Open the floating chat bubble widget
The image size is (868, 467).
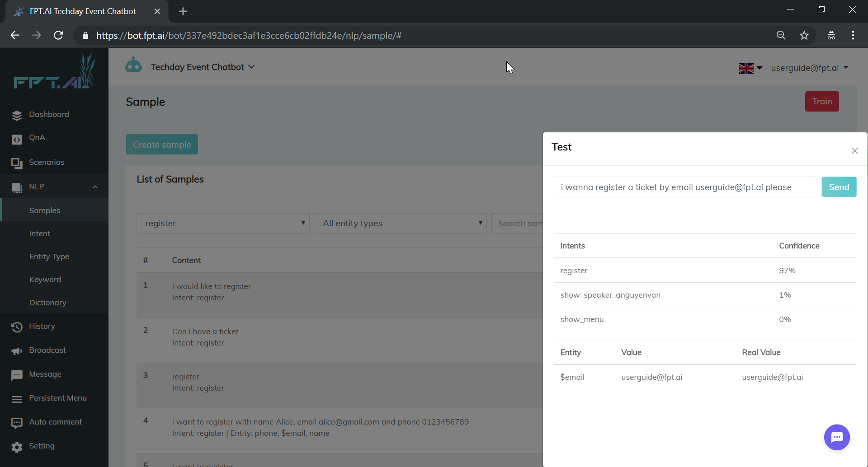tap(837, 437)
